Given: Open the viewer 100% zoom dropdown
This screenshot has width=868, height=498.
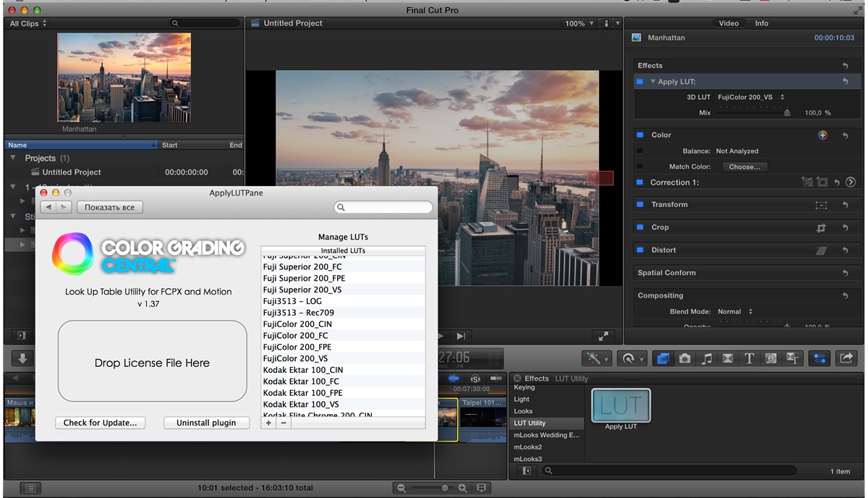Looking at the screenshot, I should tap(579, 24).
